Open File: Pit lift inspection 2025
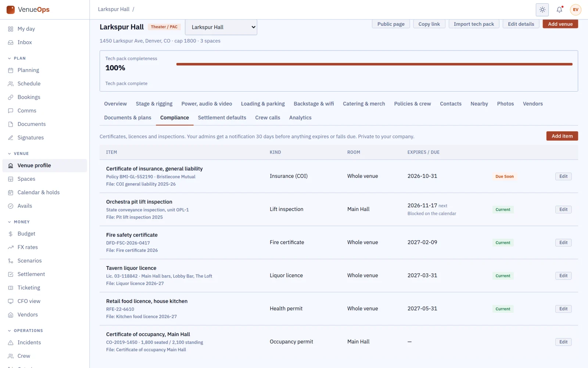 tap(135, 217)
